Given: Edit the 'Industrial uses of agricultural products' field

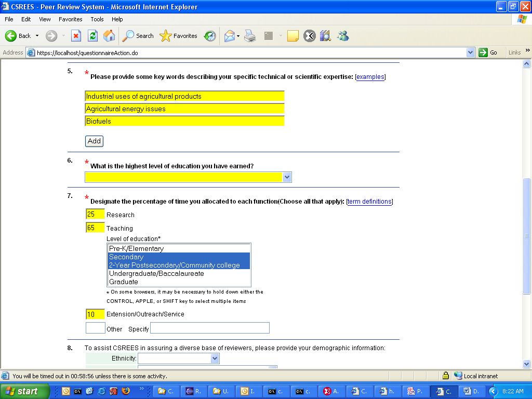Looking at the screenshot, I should 184,96.
